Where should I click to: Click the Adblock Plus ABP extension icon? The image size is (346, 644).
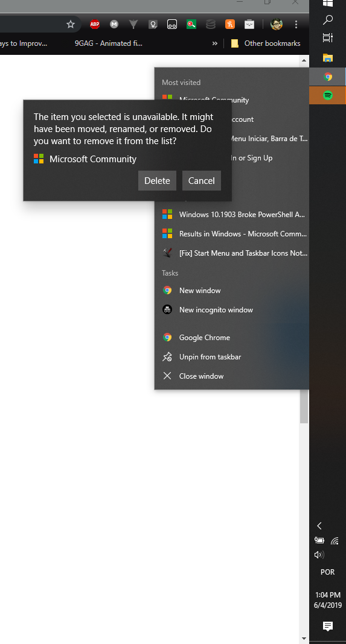pos(95,24)
